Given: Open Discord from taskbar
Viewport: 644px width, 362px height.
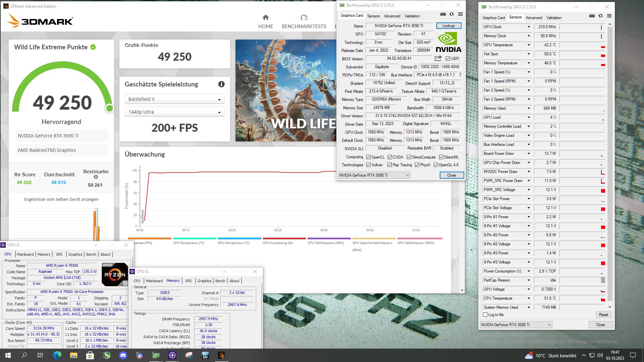Looking at the screenshot, I should coord(123,355).
